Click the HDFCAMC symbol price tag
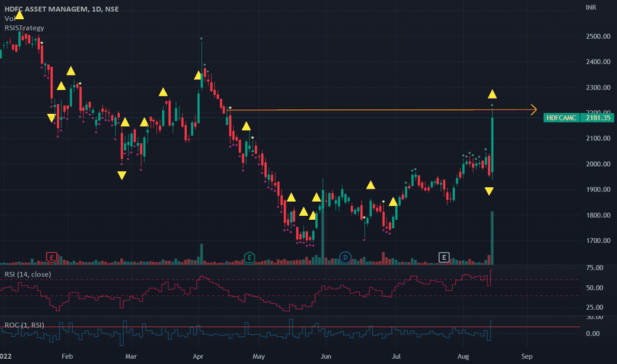617x364 pixels. 561,118
